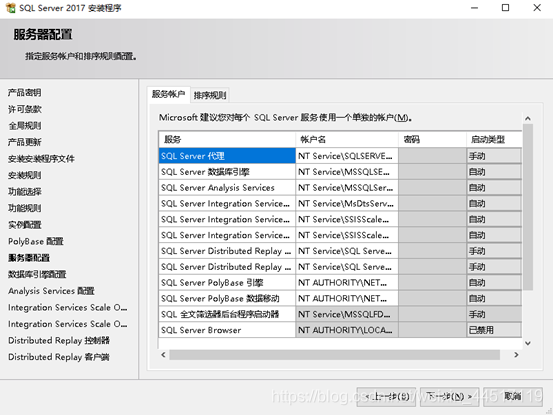Select the current 服务器配置 sidebar step
Image resolution: width=553 pixels, height=415 pixels.
coord(29,258)
